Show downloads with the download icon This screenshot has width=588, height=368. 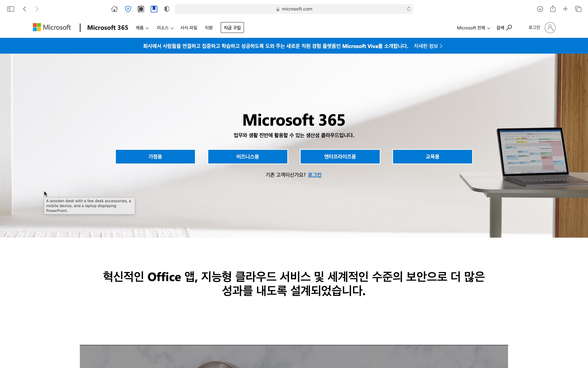click(x=540, y=9)
